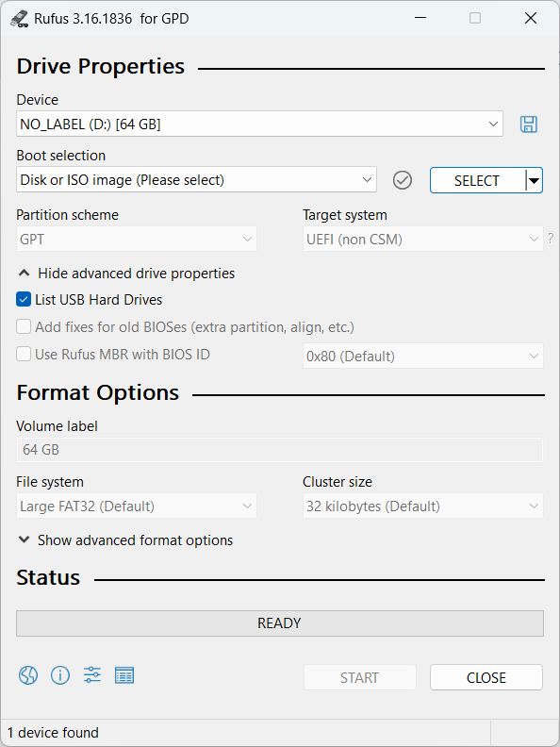Expand the SELECT button arrow menu
The image size is (560, 747).
[x=535, y=180]
